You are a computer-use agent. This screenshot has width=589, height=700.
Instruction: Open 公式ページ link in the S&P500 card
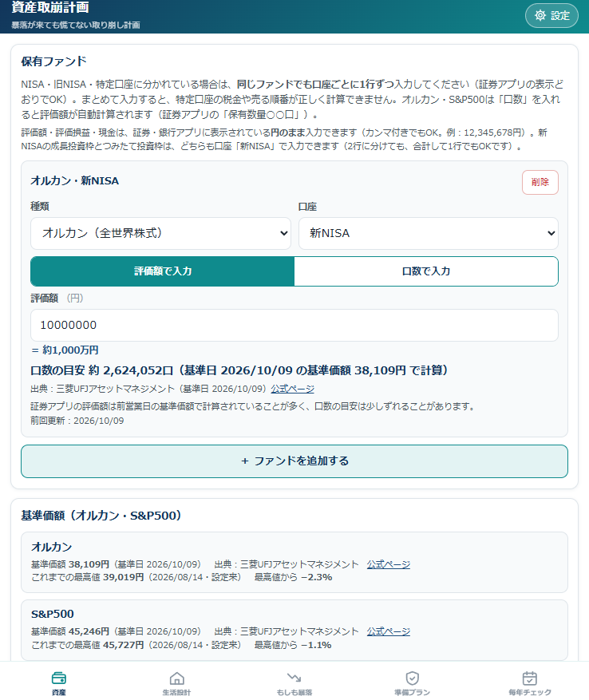[389, 631]
